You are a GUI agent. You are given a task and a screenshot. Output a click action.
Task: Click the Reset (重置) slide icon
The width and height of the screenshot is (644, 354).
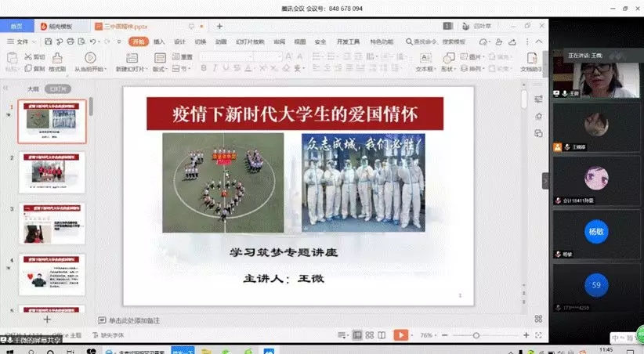(x=176, y=56)
